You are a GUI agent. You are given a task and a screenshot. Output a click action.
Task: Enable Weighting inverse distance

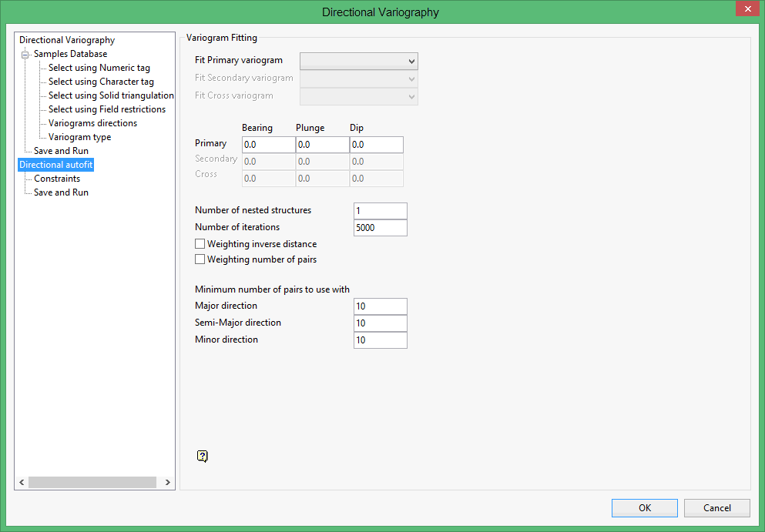click(200, 243)
